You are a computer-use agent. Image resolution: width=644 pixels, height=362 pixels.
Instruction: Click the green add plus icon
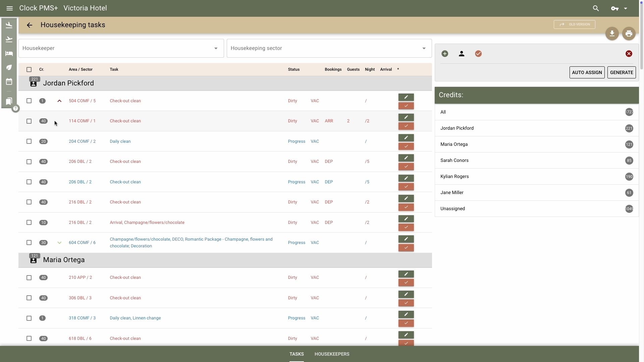point(445,54)
